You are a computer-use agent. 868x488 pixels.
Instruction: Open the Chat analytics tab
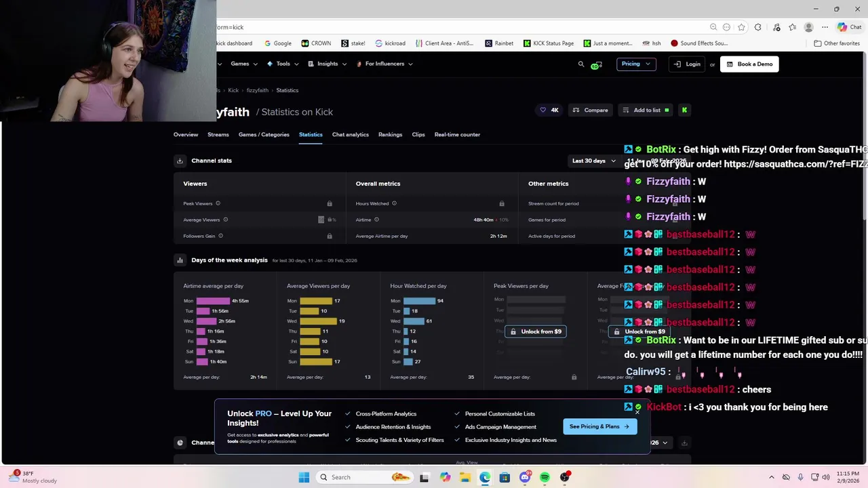[351, 134]
